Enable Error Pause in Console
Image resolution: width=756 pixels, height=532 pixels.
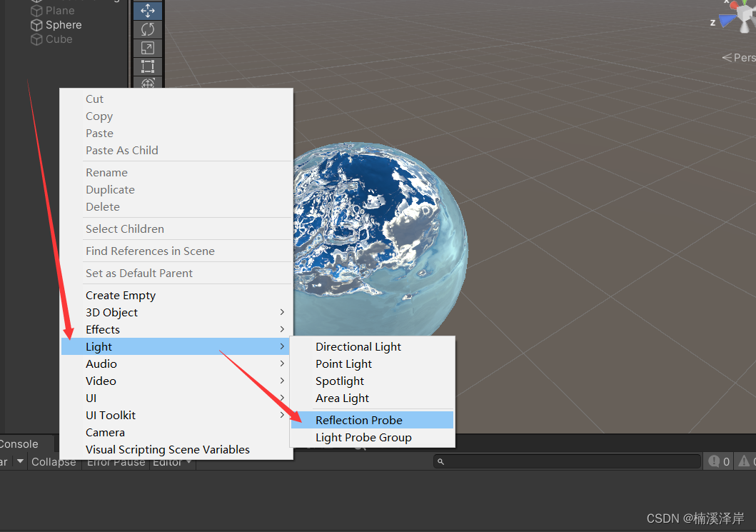tap(116, 461)
